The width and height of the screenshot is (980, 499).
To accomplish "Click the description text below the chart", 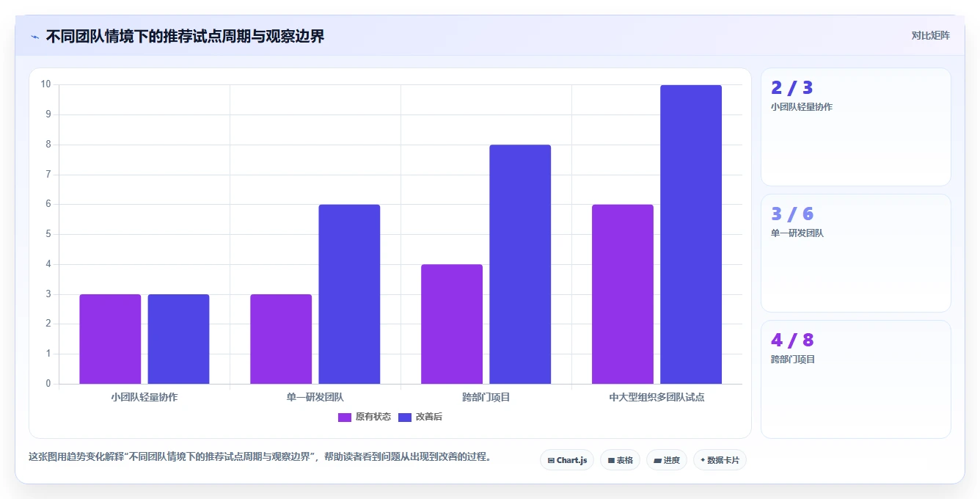I will click(260, 456).
